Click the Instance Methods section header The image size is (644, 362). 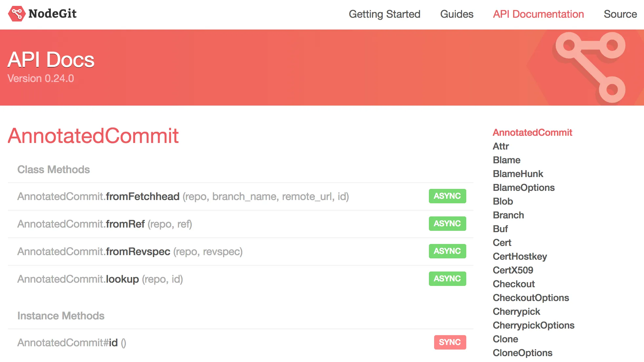click(x=61, y=316)
